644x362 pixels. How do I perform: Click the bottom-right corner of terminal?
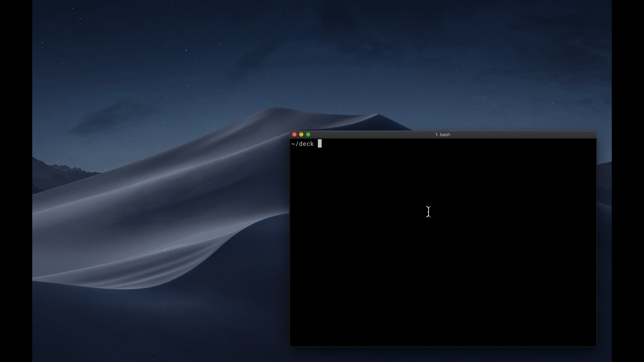(x=596, y=346)
